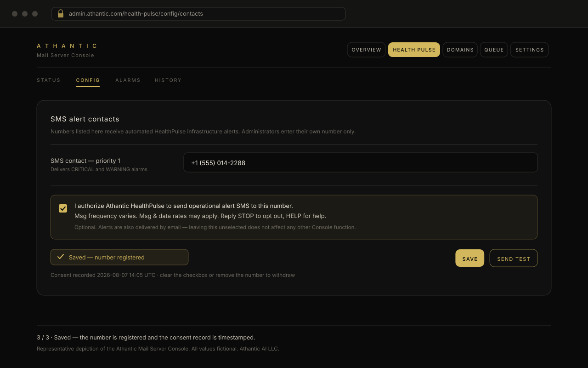Open the Overview section
Screen dimensions: 588x368
(366, 50)
